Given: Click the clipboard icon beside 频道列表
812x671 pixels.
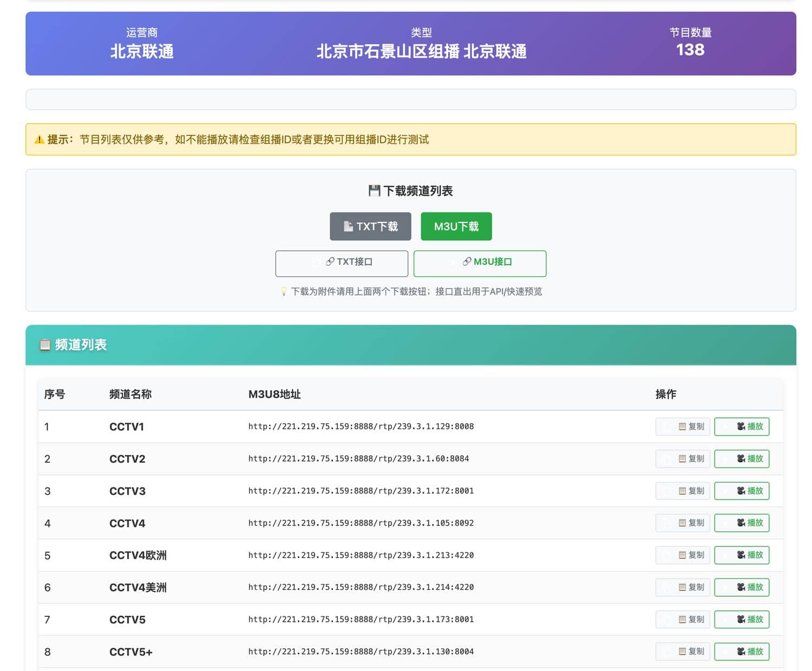Looking at the screenshot, I should [45, 345].
